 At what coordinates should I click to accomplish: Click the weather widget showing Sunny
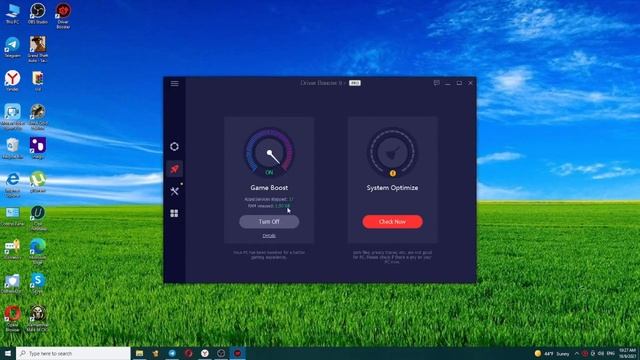tap(552, 353)
